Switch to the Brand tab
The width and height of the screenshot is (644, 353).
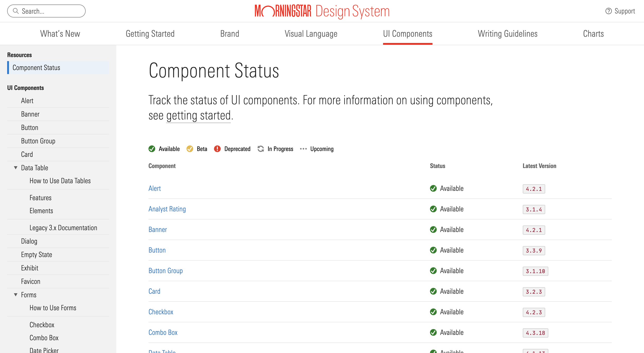(x=230, y=33)
